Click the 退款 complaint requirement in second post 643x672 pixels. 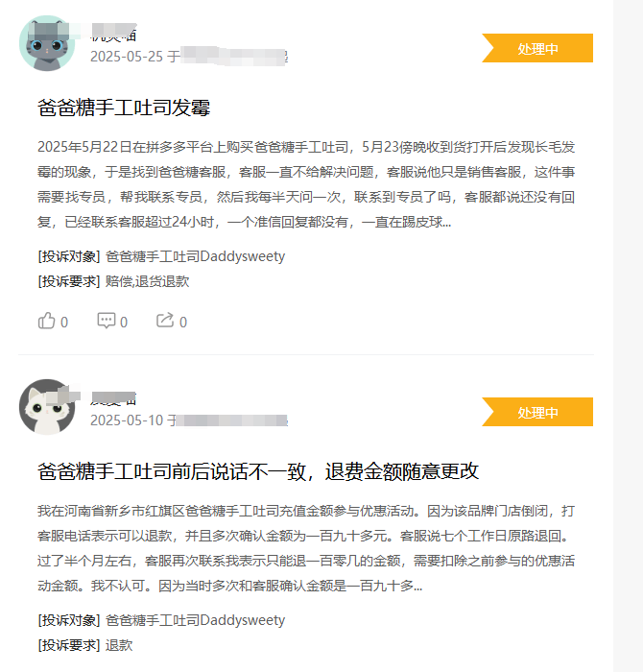click(x=119, y=645)
